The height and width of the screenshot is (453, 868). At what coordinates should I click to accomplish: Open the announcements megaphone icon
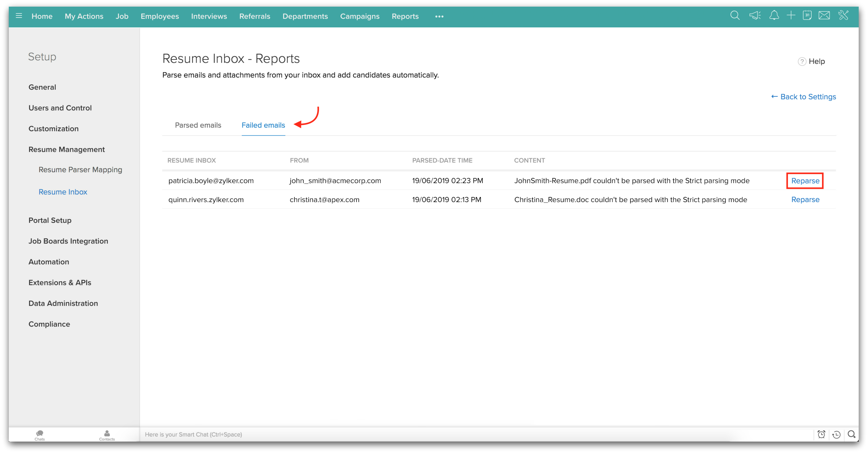click(x=755, y=15)
